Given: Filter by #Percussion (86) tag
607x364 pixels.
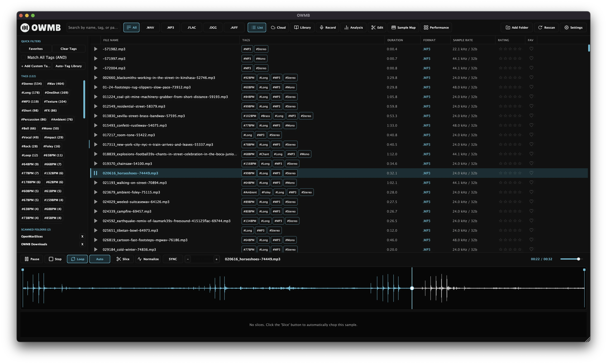Looking at the screenshot, I should pos(34,119).
